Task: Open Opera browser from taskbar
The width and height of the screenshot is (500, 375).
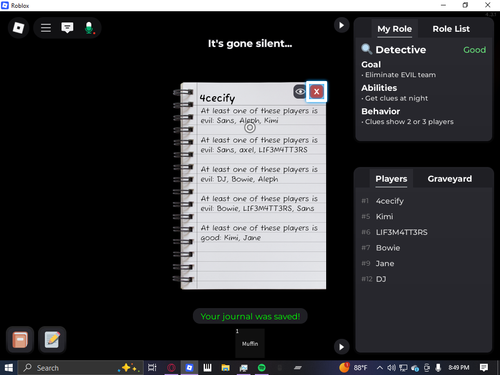Action: pyautogui.click(x=171, y=368)
